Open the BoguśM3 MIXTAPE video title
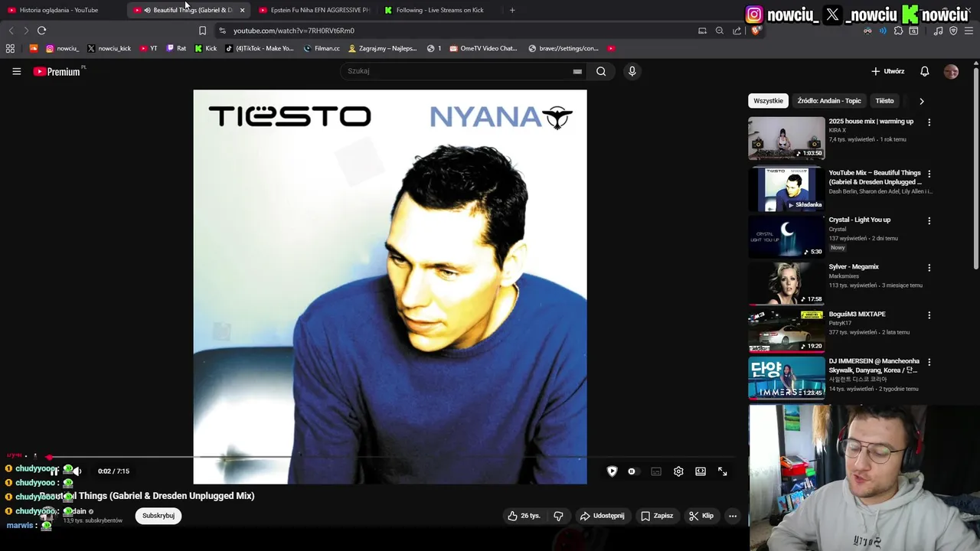 click(857, 314)
